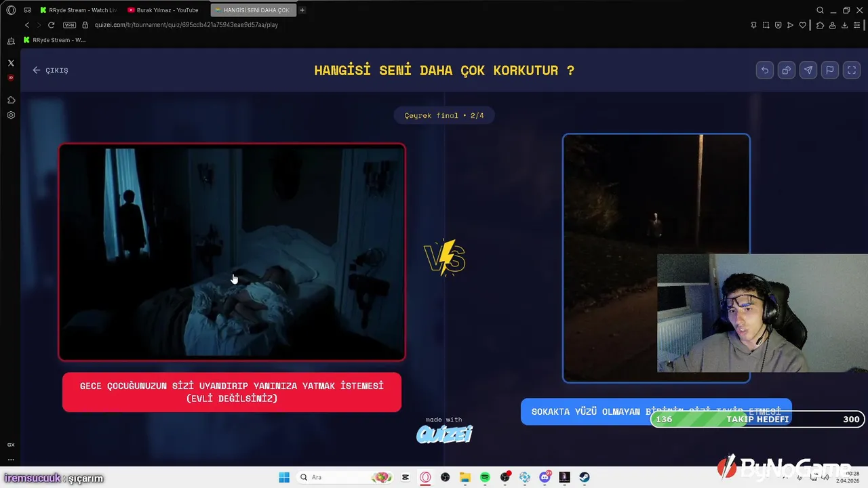
Task: Click the Çeyrek final 2/4 round label
Action: (444, 115)
